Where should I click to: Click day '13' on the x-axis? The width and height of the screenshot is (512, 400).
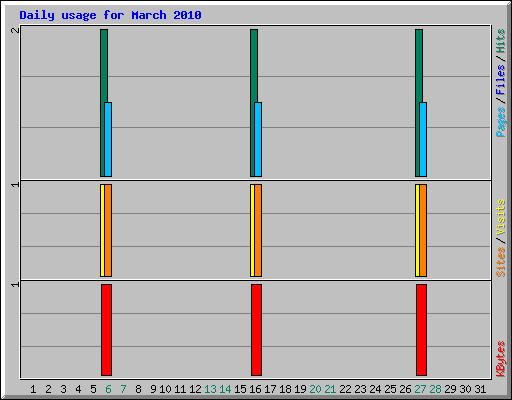click(x=210, y=389)
